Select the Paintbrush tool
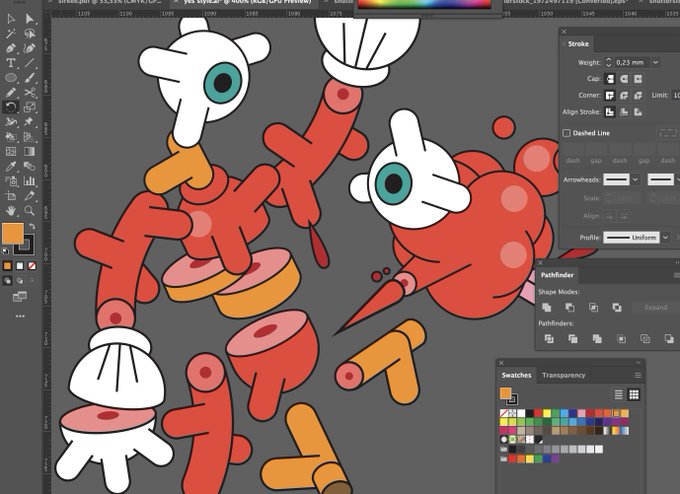This screenshot has width=680, height=494. (x=29, y=78)
